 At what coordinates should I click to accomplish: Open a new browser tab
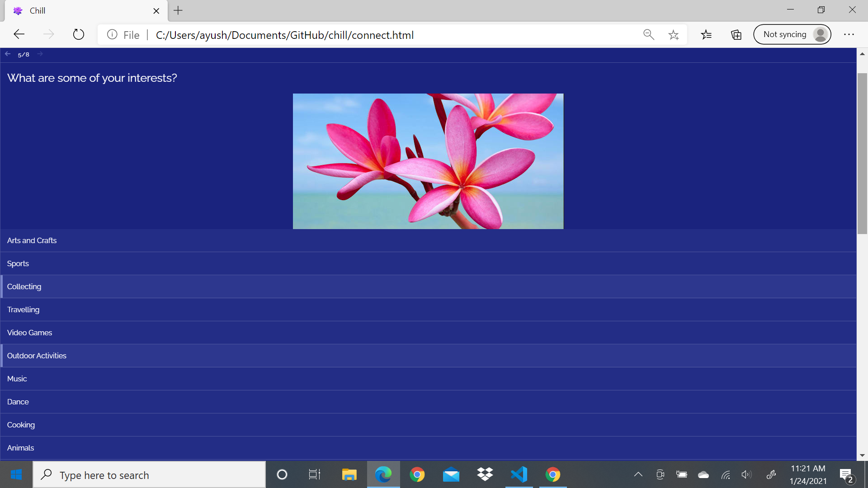coord(178,10)
